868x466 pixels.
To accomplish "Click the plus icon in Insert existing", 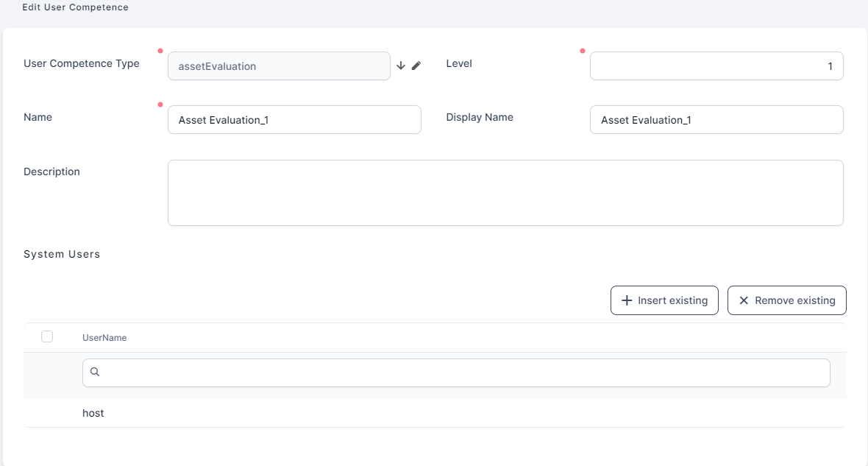I will [627, 300].
